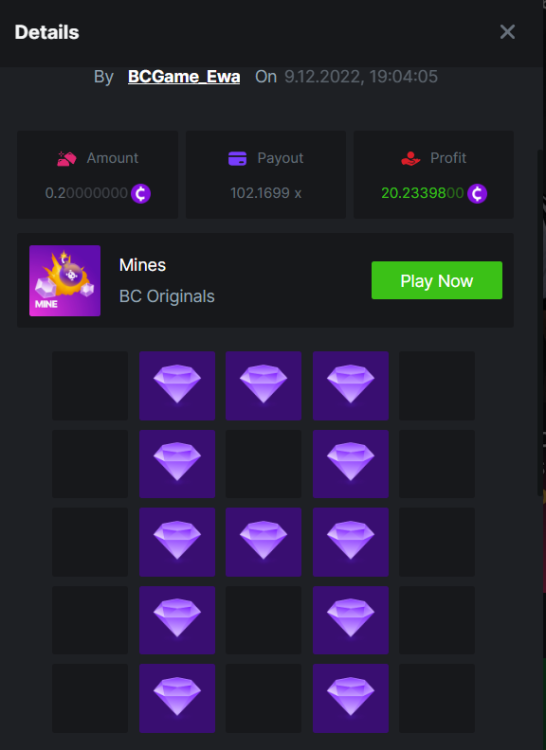Click the Amount bet icon
The image size is (546, 750).
tap(66, 158)
